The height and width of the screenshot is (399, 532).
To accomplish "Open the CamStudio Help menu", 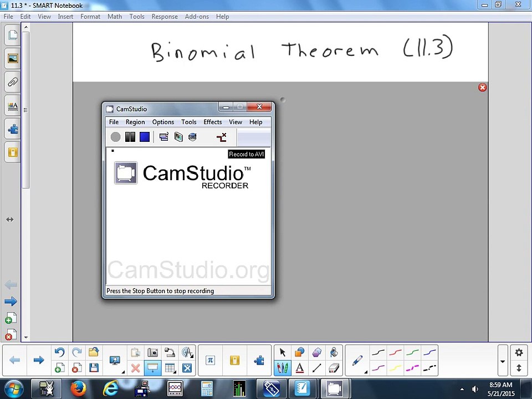I will 255,122.
